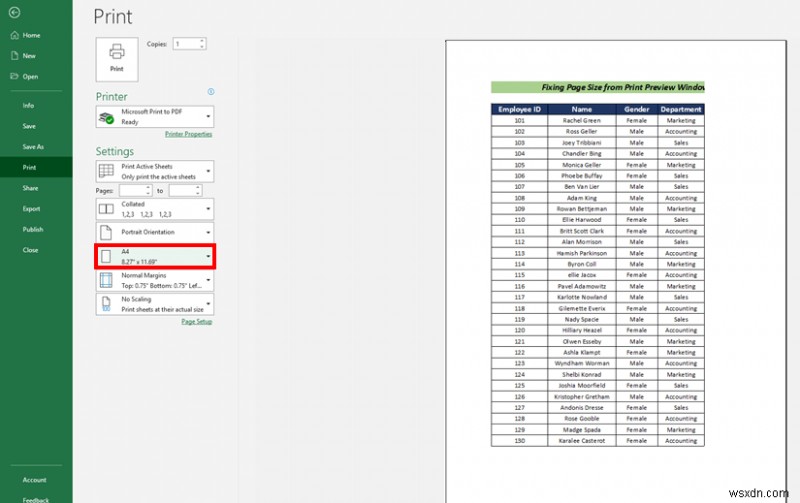This screenshot has height=503, width=800.
Task: Open the Normal Margins dropdown arrow
Action: (x=208, y=280)
